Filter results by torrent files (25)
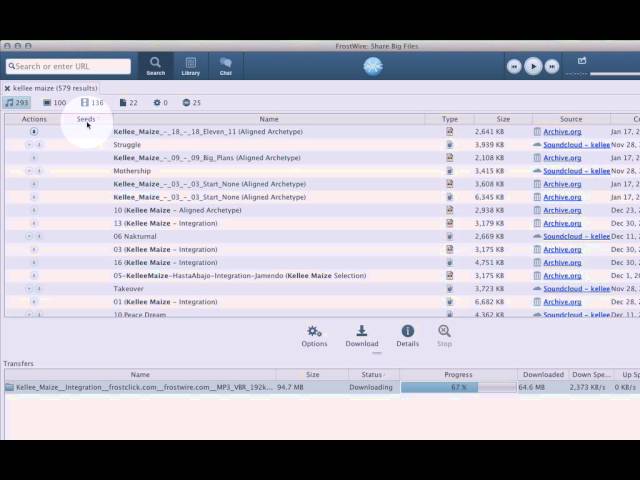 (191, 102)
